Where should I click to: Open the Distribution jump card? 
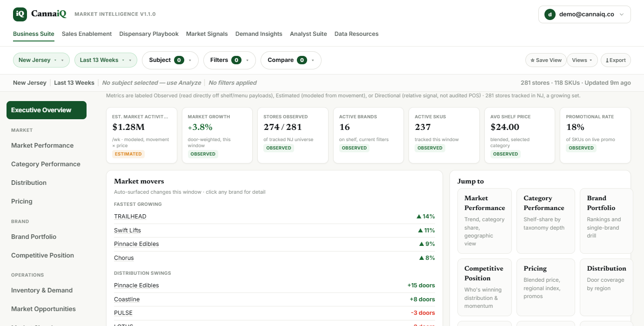click(x=606, y=287)
